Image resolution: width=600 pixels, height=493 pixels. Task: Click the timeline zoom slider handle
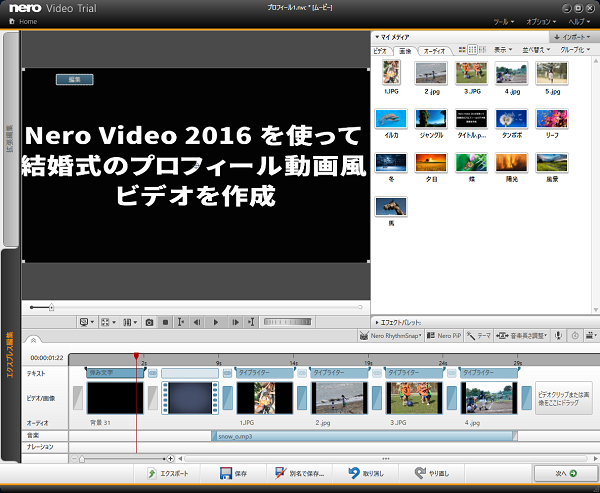82,459
